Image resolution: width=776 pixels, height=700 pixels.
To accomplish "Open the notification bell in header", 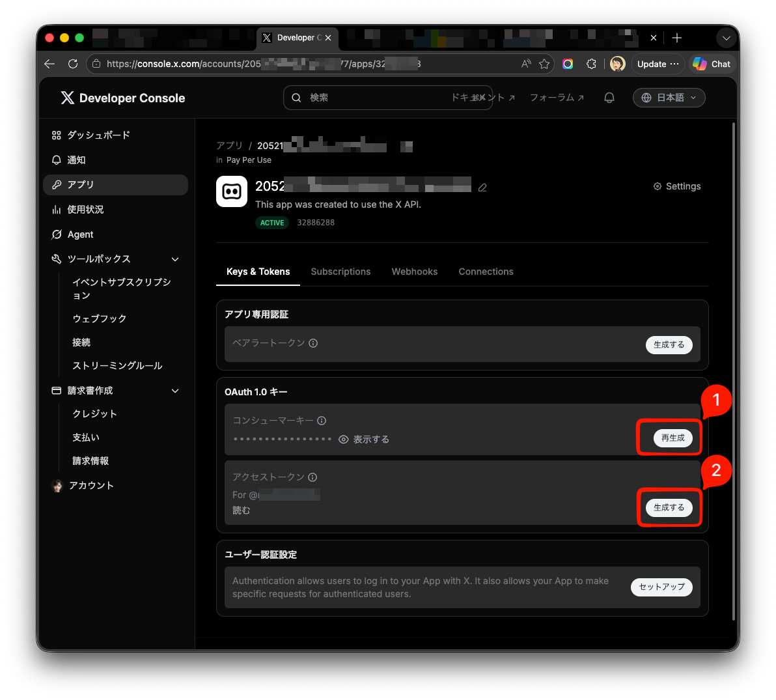I will pos(609,98).
